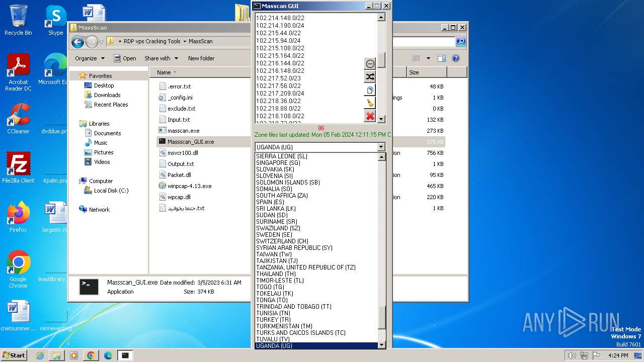Click the Change your view icon in Explorer
The image size is (644, 362).
[416, 58]
